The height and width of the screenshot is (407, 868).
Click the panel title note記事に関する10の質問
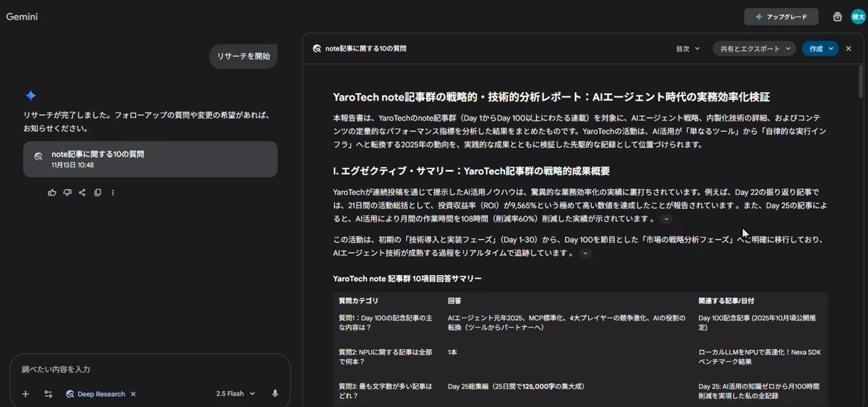click(x=365, y=49)
